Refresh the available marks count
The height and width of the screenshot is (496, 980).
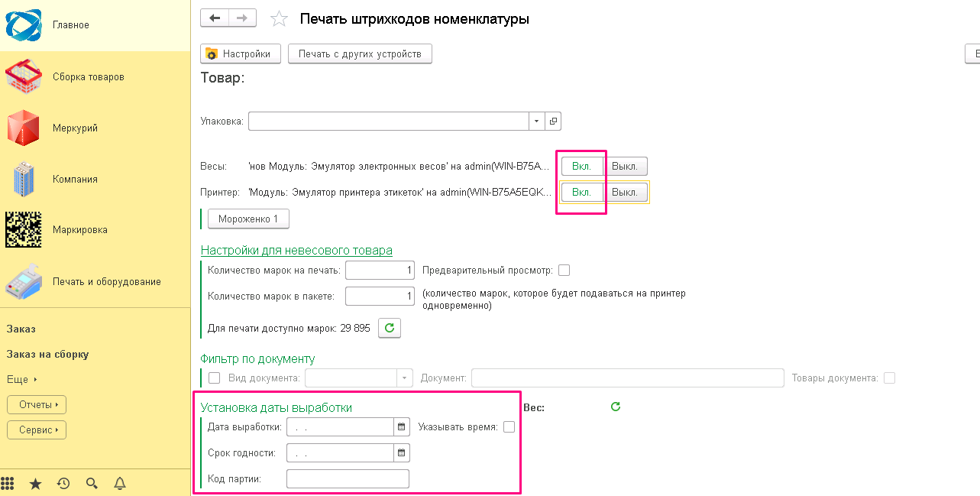[390, 328]
